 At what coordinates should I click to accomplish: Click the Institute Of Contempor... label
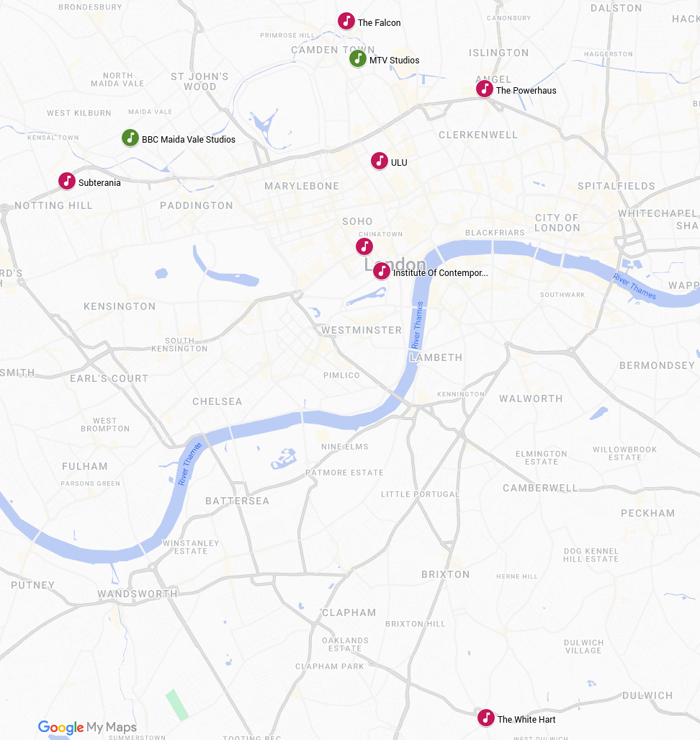[x=441, y=273]
